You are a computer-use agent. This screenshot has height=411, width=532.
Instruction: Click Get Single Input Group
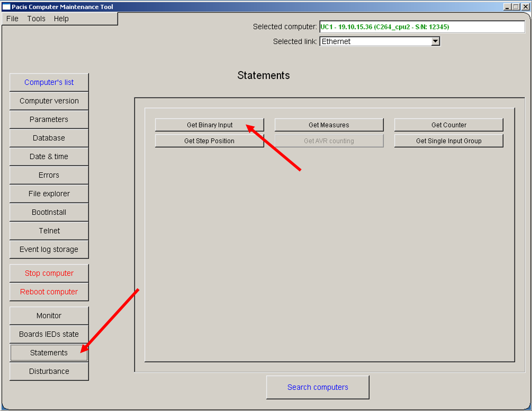pyautogui.click(x=449, y=141)
